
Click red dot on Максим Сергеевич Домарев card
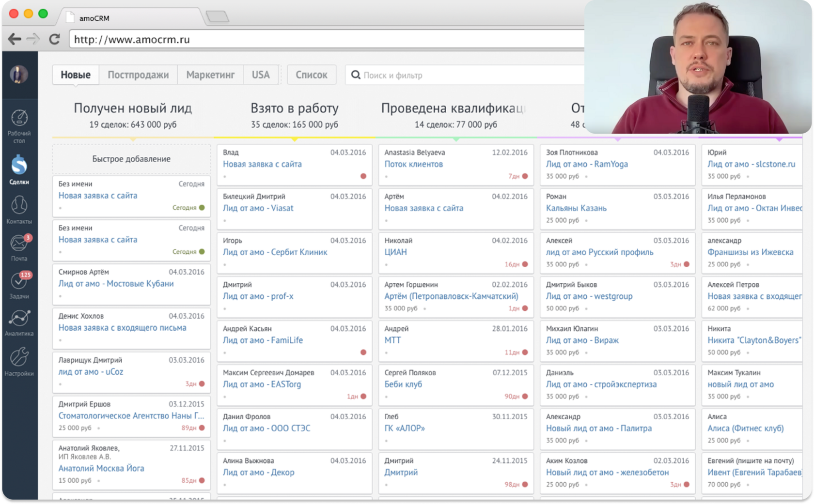363,397
